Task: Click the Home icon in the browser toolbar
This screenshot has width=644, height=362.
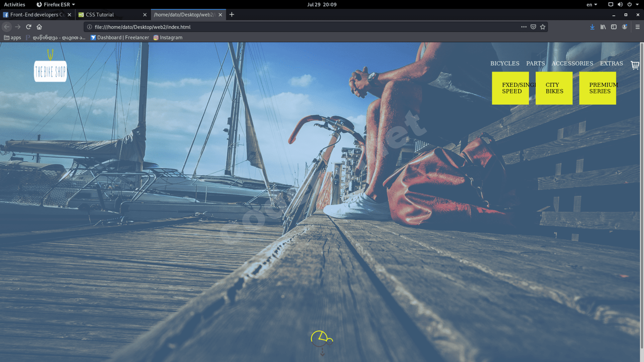Action: [x=39, y=27]
